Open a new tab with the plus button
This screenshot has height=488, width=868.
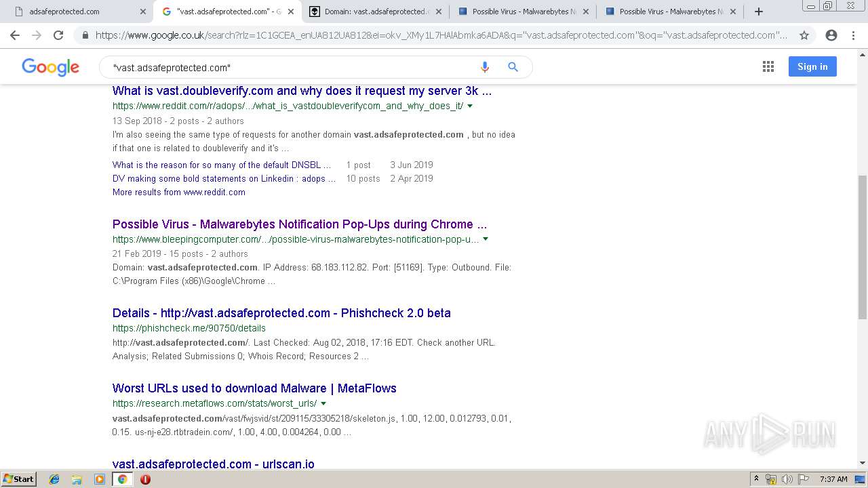pyautogui.click(x=759, y=12)
